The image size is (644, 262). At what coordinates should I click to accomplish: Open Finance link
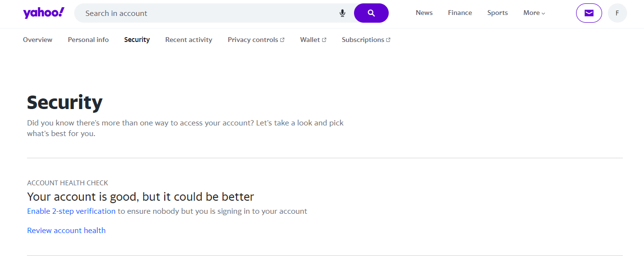[x=460, y=13]
